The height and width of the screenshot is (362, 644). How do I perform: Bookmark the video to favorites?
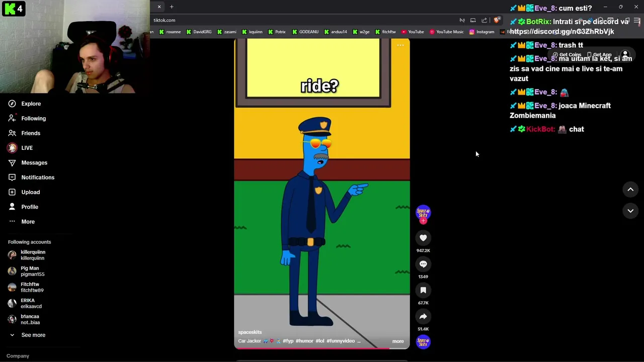(423, 290)
